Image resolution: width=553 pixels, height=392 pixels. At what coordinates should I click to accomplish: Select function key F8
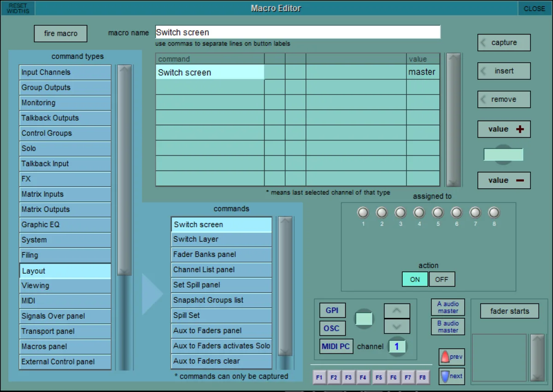[x=423, y=378]
